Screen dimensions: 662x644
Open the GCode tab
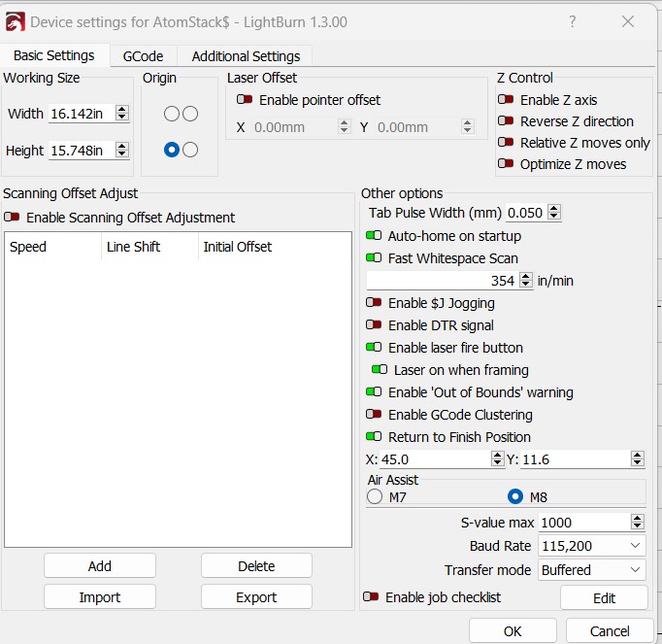pos(143,56)
